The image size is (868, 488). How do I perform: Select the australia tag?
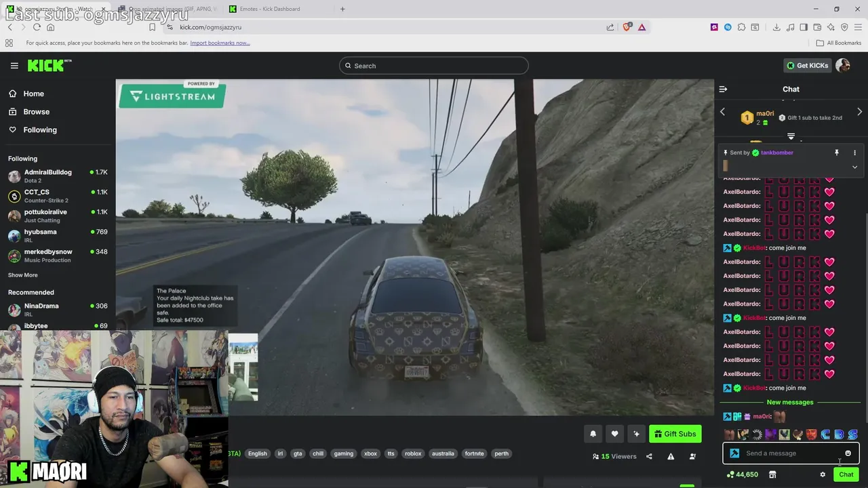pos(443,453)
